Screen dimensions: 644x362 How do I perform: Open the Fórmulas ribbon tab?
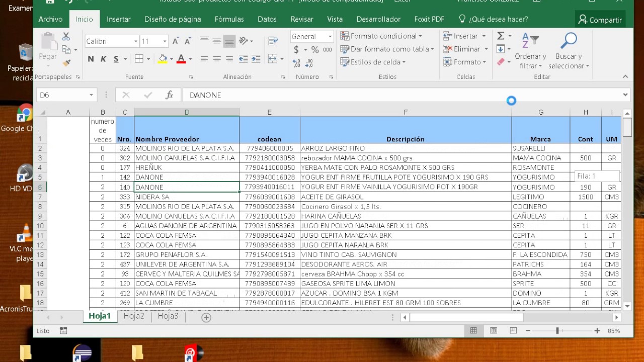click(x=229, y=19)
